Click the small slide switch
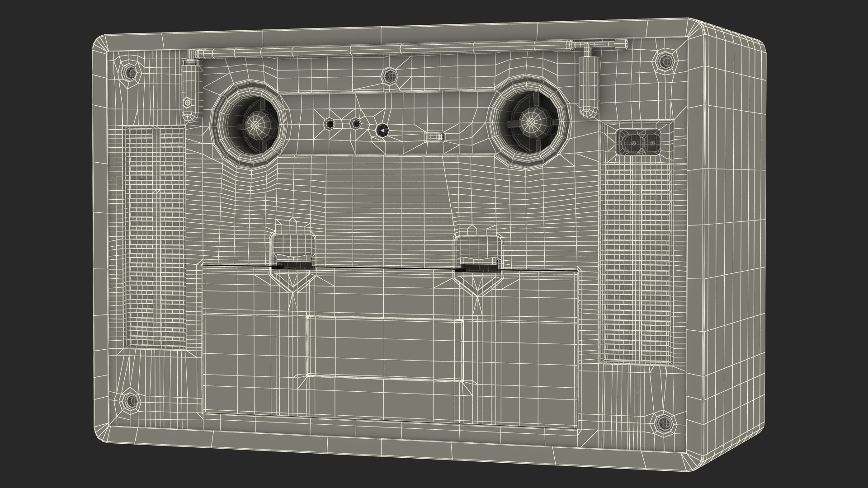The image size is (868, 488). coord(436,136)
